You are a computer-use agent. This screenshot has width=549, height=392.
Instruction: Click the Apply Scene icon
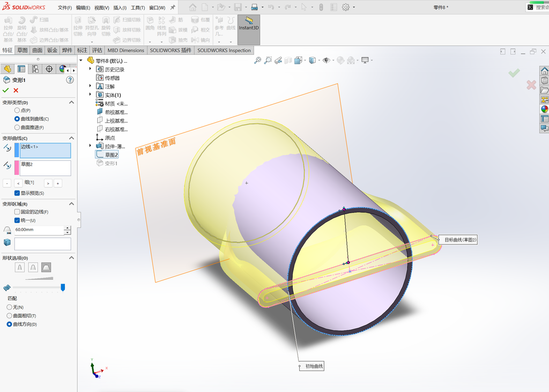click(x=351, y=60)
